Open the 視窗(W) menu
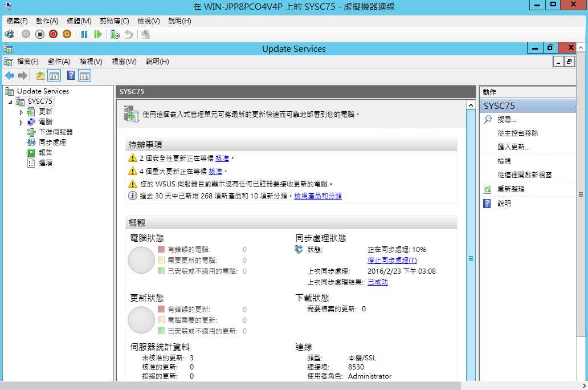Image resolution: width=588 pixels, height=390 pixels. pyautogui.click(x=124, y=62)
